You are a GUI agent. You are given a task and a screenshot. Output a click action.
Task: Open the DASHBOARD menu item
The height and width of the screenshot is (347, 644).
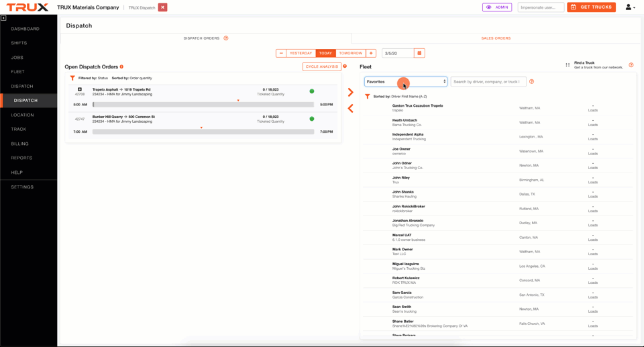[x=25, y=29]
